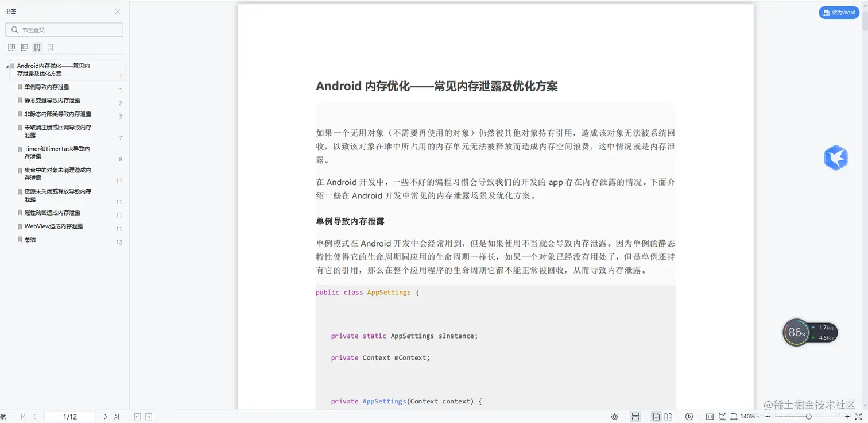Open bookmark 静态变量导致内存泄露

point(52,100)
